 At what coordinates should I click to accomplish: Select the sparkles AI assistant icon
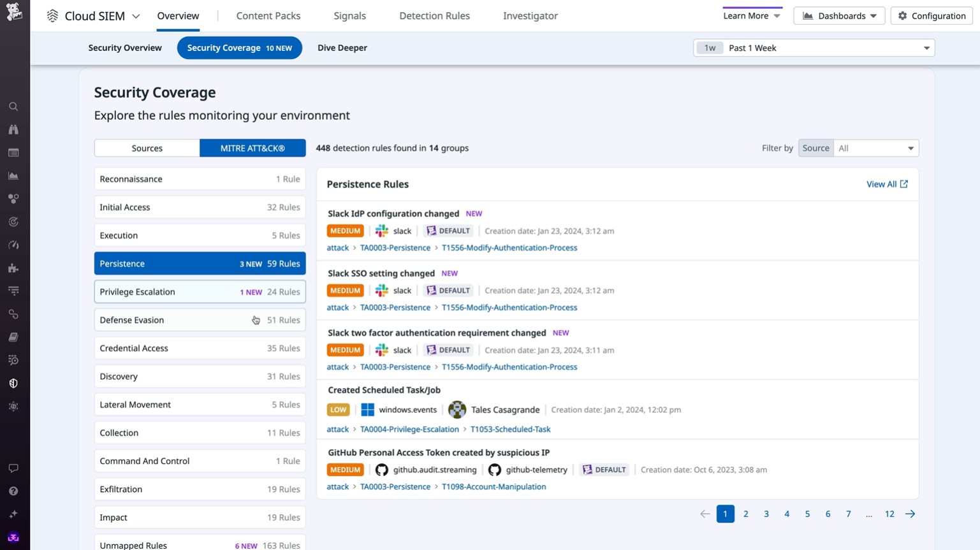[13, 514]
